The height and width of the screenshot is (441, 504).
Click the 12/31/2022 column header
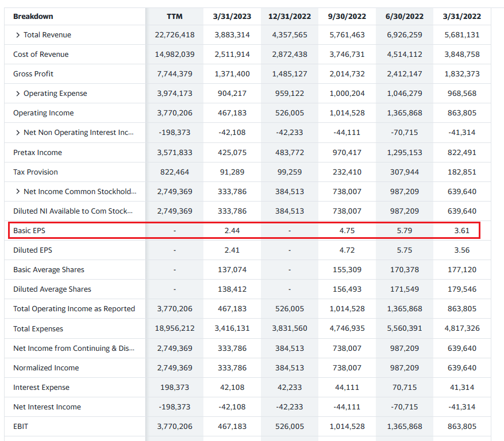(x=290, y=17)
